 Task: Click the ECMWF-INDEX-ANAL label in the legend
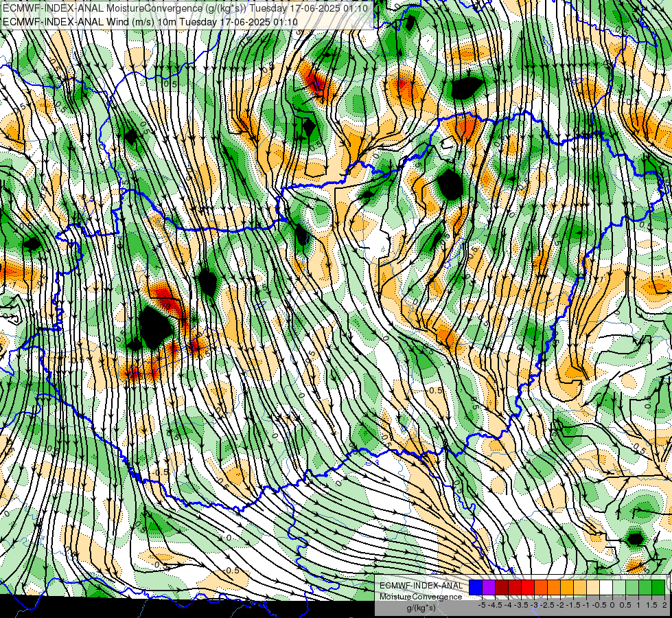click(421, 586)
